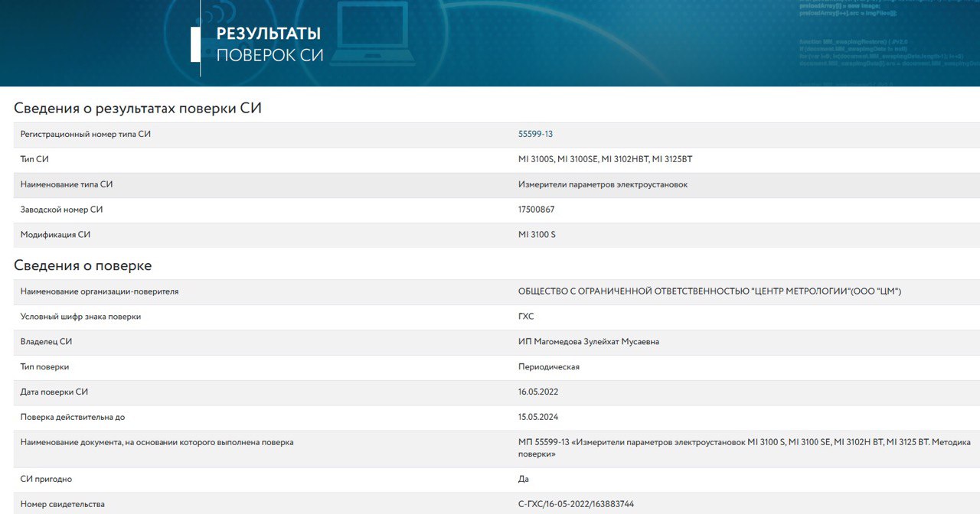Click the 'Сведения о поверке' heading
The image size is (980, 514).
83,265
